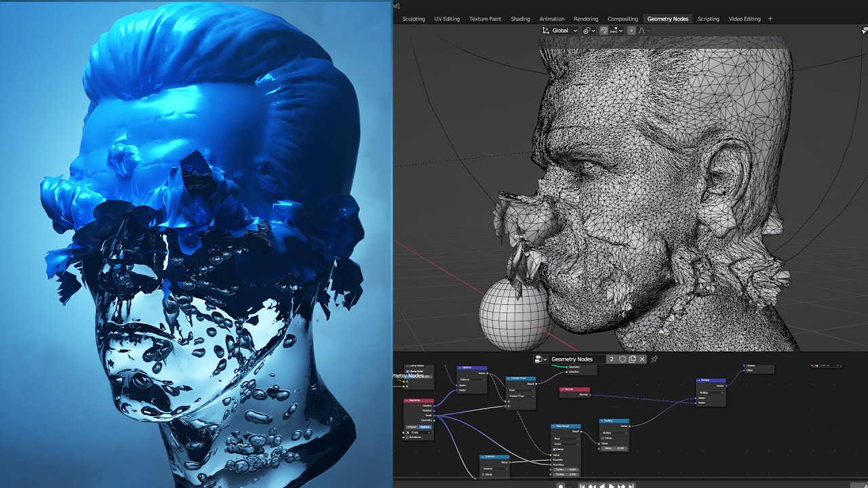Switch to the Rendering workspace tab
Viewport: 868px width, 488px height.
click(x=586, y=19)
